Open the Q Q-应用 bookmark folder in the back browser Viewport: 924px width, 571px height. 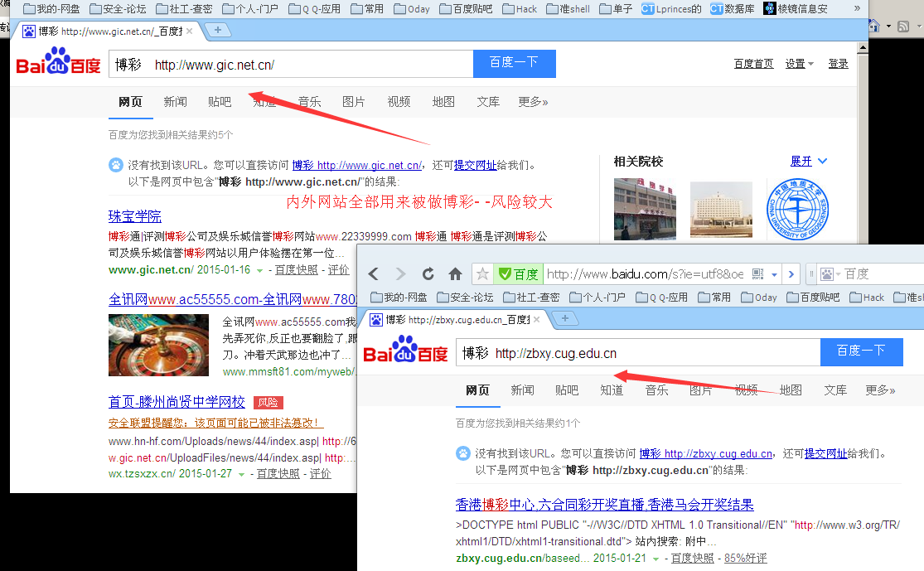pyautogui.click(x=315, y=9)
